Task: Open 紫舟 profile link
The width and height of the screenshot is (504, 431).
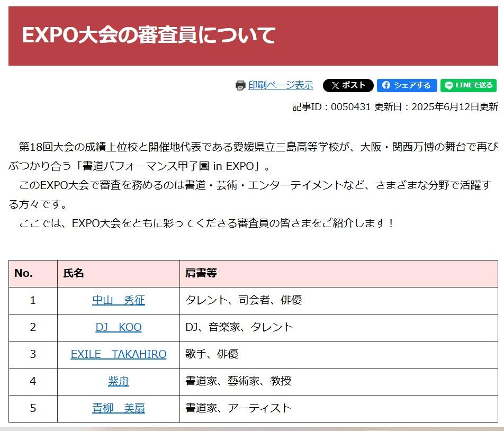Action: [118, 381]
